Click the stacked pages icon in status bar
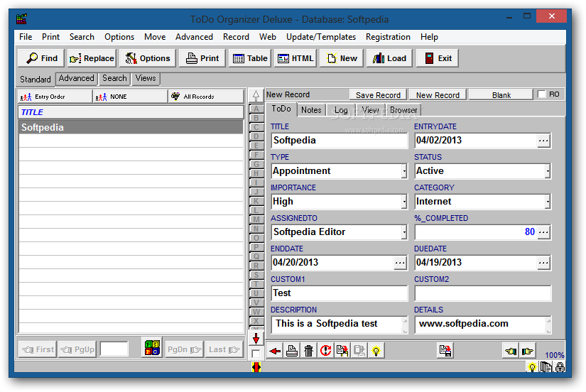The height and width of the screenshot is (392, 586). point(546,367)
